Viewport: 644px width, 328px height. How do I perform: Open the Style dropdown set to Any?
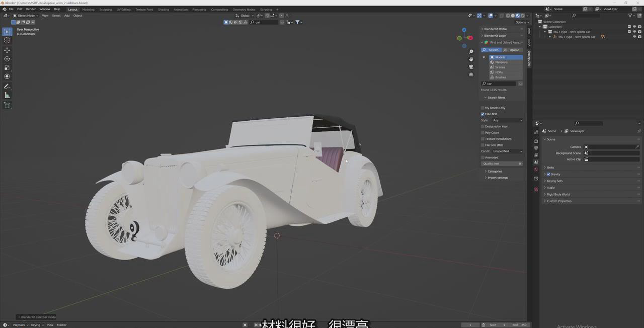pyautogui.click(x=507, y=120)
